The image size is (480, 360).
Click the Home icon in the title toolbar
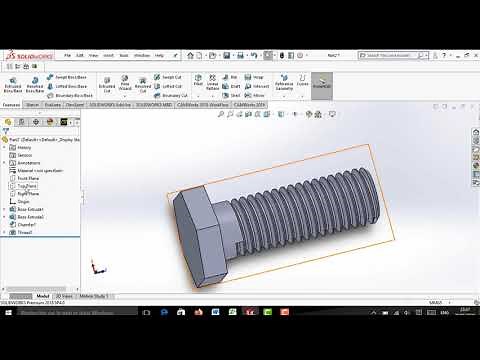(190, 55)
